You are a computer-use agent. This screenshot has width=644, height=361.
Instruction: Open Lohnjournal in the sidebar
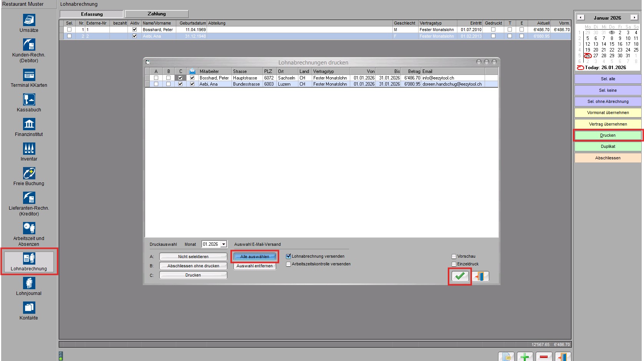[29, 283]
